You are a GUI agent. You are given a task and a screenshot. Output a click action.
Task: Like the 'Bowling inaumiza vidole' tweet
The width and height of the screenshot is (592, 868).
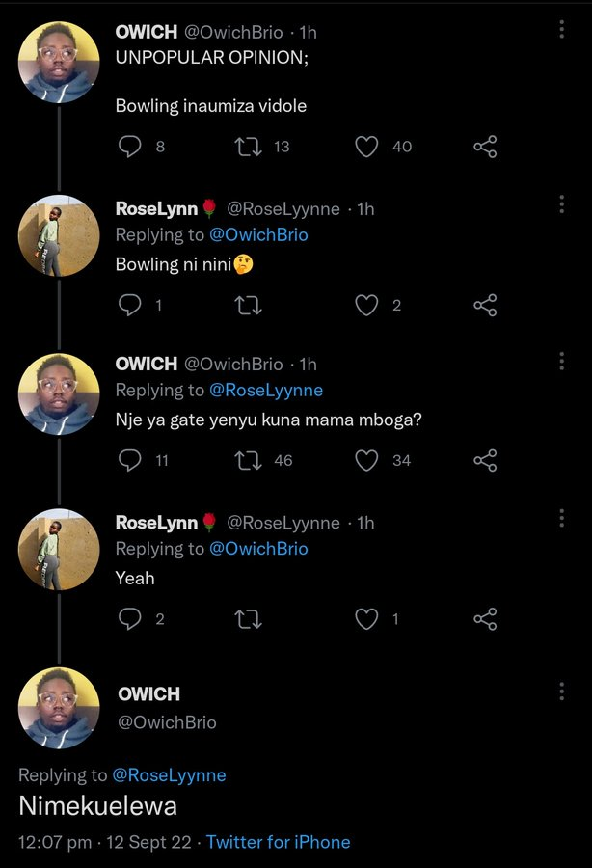366,147
